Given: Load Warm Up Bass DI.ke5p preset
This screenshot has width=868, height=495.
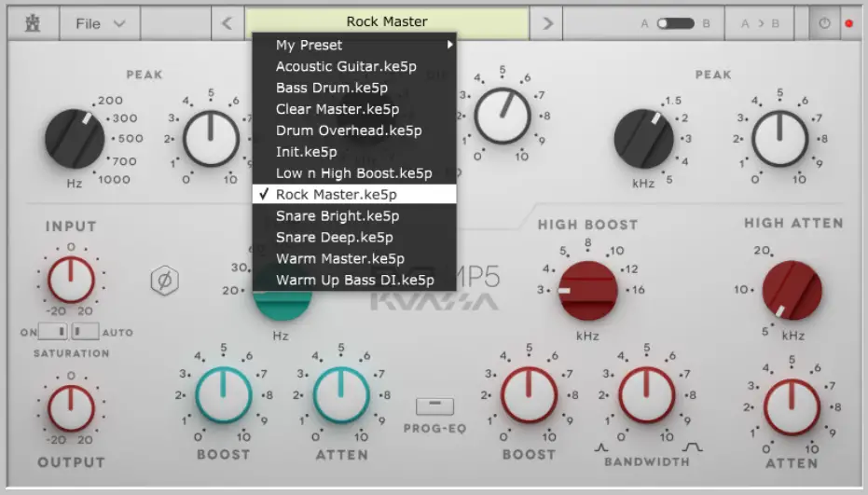Looking at the screenshot, I should (354, 280).
